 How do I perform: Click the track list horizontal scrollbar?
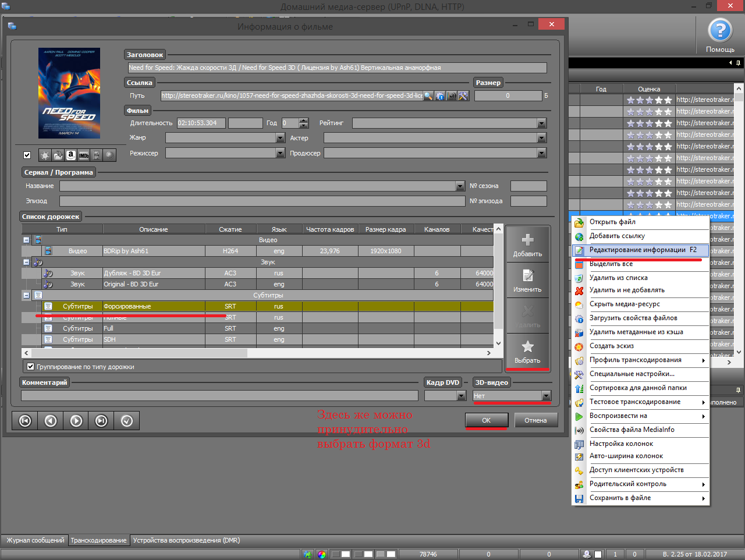click(140, 353)
